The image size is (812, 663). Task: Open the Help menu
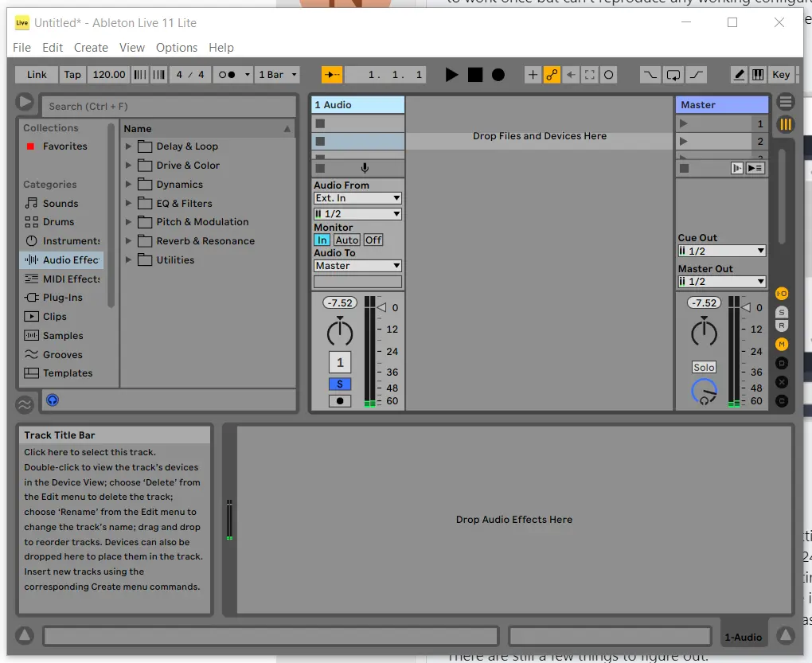click(x=221, y=48)
